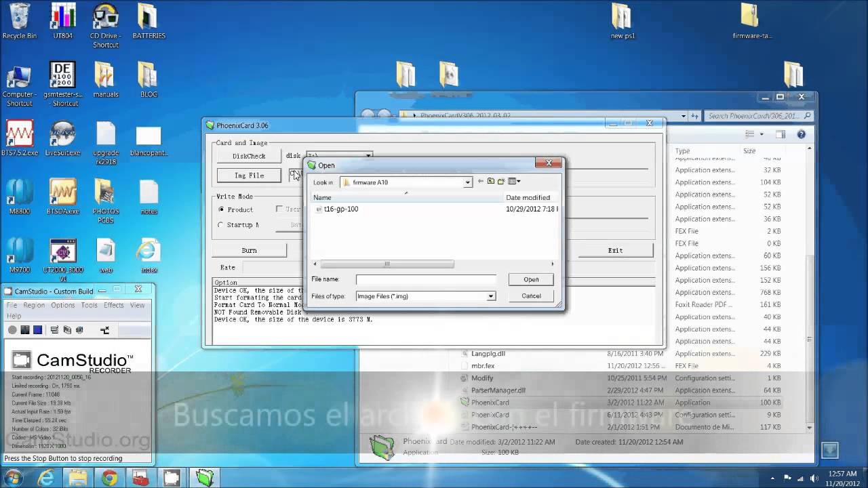Open the CamStudio Effects menu
Image resolution: width=868 pixels, height=488 pixels.
pyautogui.click(x=114, y=305)
